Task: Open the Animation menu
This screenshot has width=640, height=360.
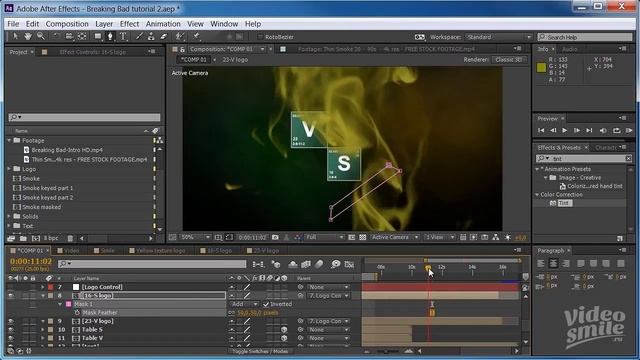Action: [x=163, y=24]
